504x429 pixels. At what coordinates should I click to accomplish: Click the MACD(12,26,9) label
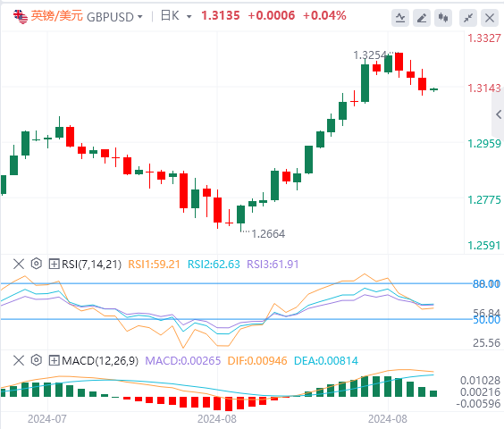click(x=100, y=361)
